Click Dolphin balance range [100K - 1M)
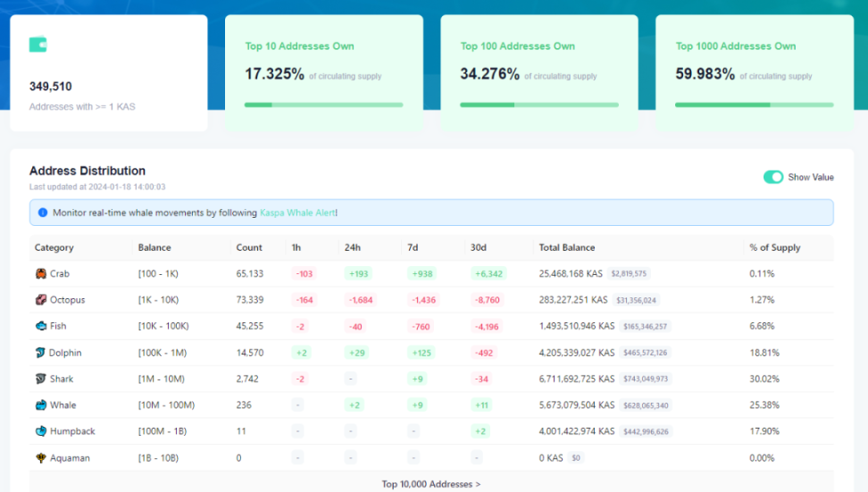Screen dimensions: 868x492 click(x=163, y=353)
